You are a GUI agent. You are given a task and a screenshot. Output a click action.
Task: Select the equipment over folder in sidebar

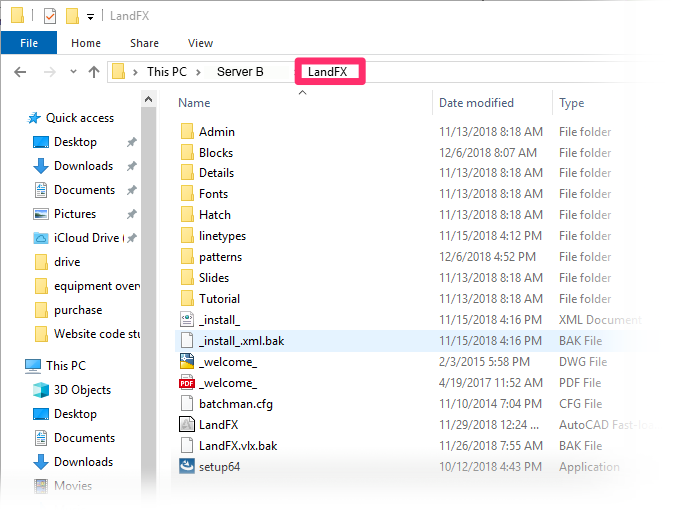pyautogui.click(x=97, y=286)
